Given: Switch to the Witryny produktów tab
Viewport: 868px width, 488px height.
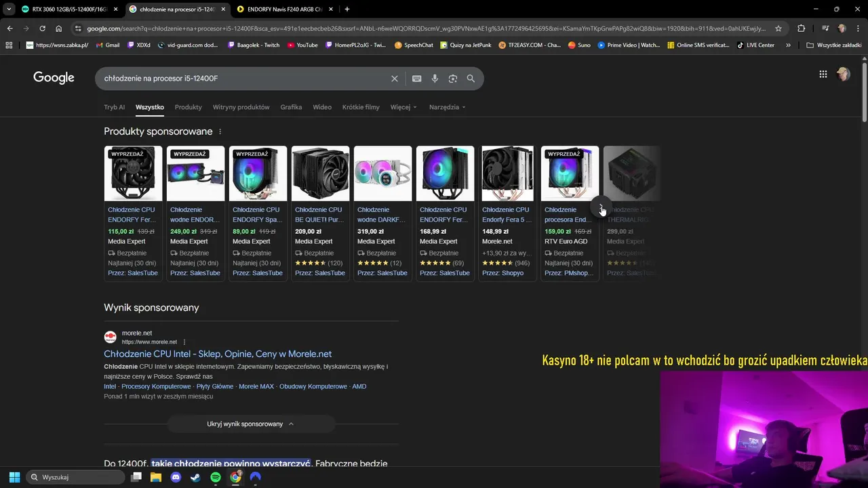Looking at the screenshot, I should coord(241,107).
